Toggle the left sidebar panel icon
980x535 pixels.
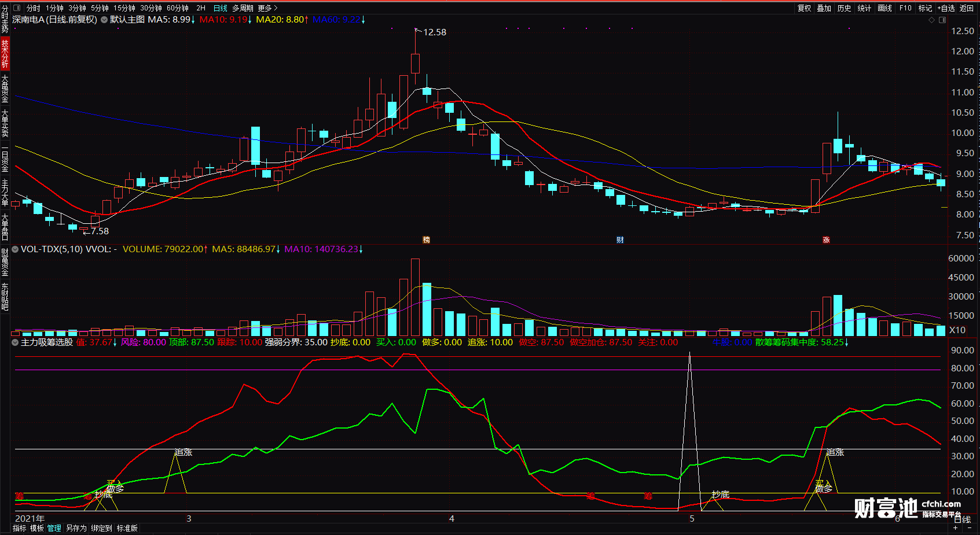(x=16, y=8)
